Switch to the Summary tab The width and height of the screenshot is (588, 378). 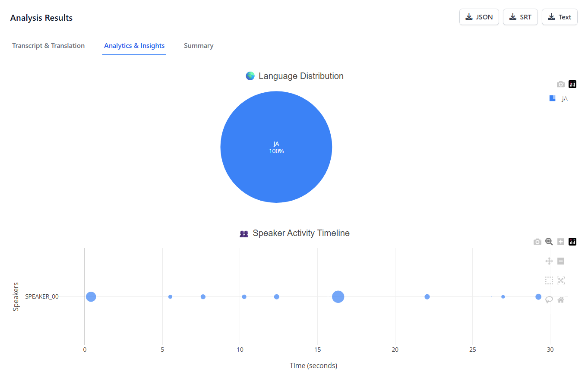click(x=199, y=46)
